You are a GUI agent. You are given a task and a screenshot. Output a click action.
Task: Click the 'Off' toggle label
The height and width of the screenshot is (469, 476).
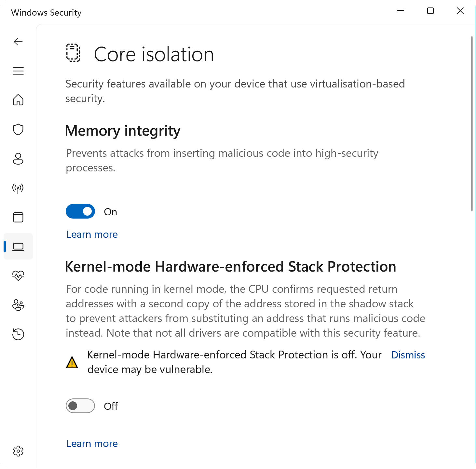coord(111,406)
